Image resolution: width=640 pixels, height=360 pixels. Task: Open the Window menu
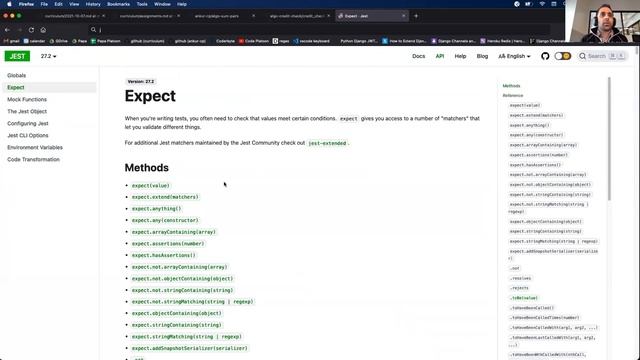click(162, 4)
